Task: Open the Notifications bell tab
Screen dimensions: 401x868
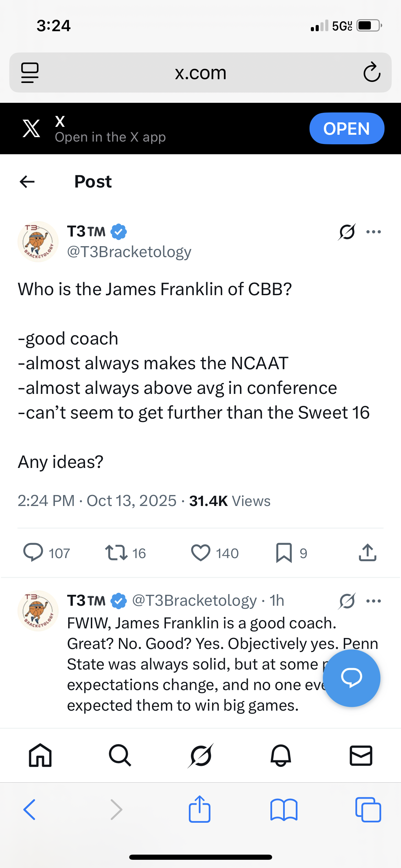Action: [x=281, y=755]
